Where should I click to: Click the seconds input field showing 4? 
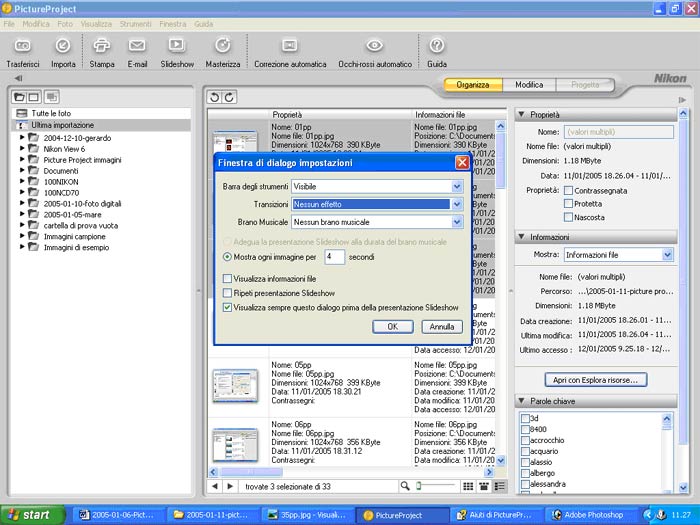[334, 257]
